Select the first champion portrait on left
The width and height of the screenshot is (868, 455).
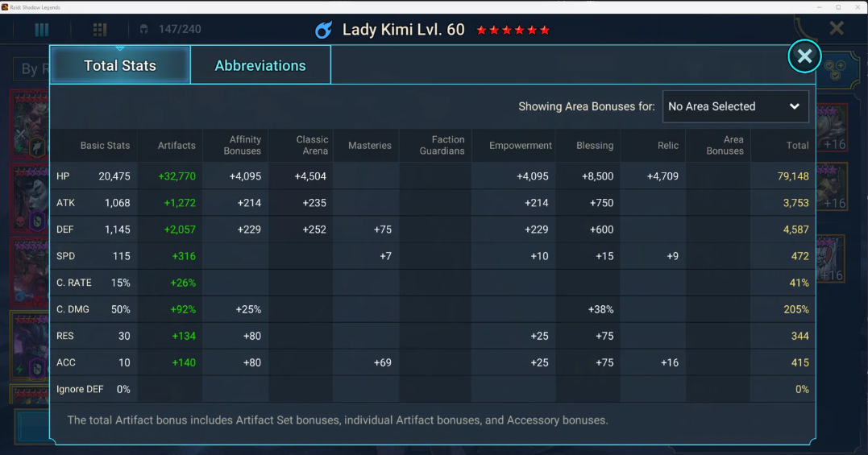coord(29,124)
